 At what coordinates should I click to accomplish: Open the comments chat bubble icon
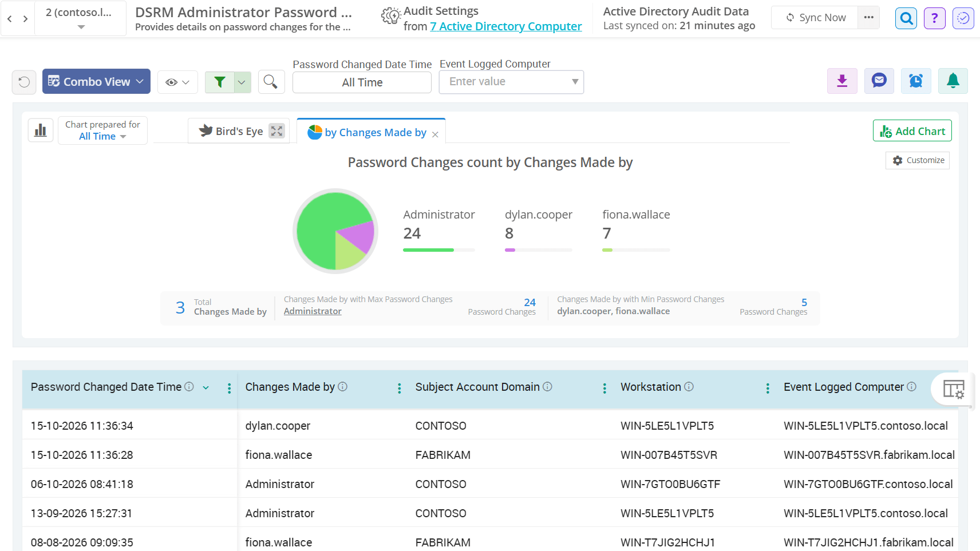(879, 81)
